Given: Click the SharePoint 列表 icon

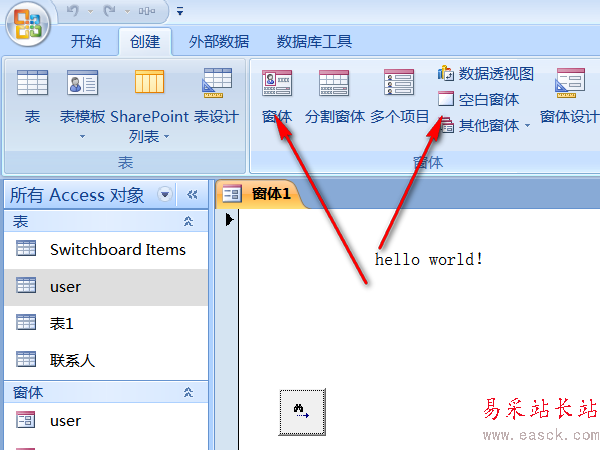Looking at the screenshot, I should tap(149, 82).
